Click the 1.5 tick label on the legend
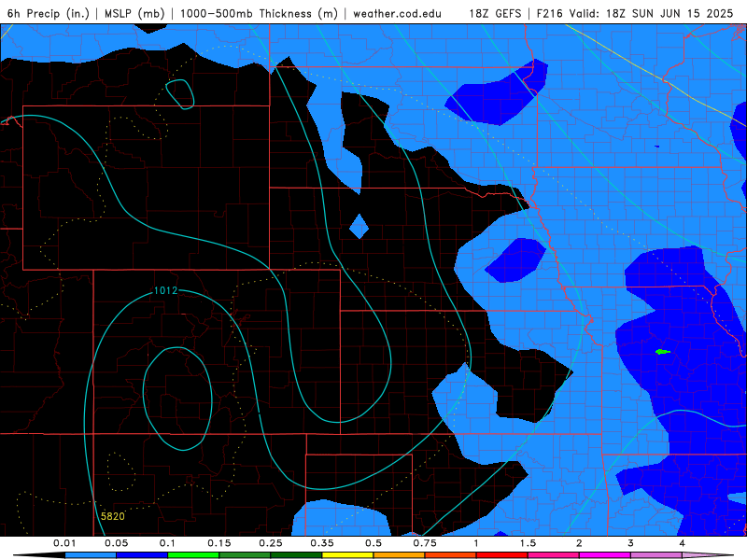Screen dimensions: 747x560 click(528, 543)
